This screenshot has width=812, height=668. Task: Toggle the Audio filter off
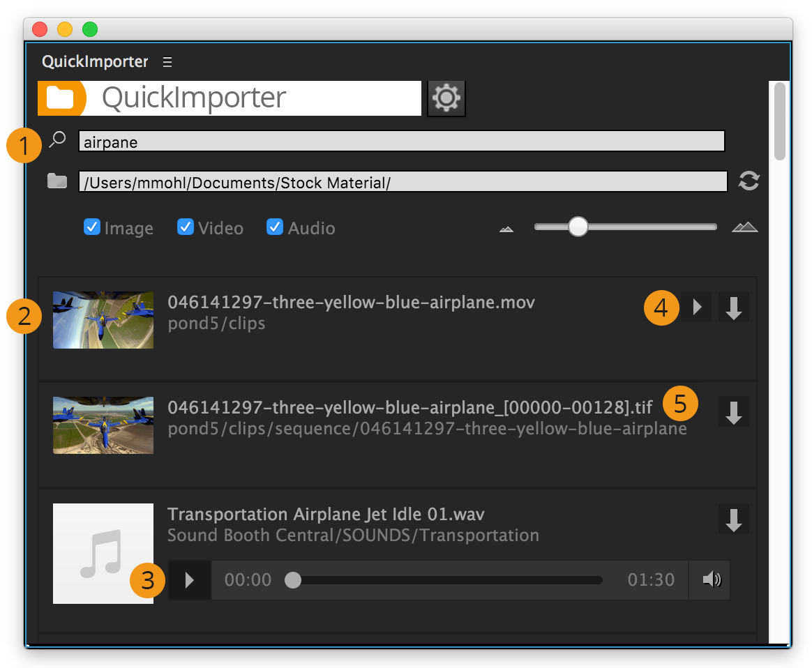click(274, 227)
